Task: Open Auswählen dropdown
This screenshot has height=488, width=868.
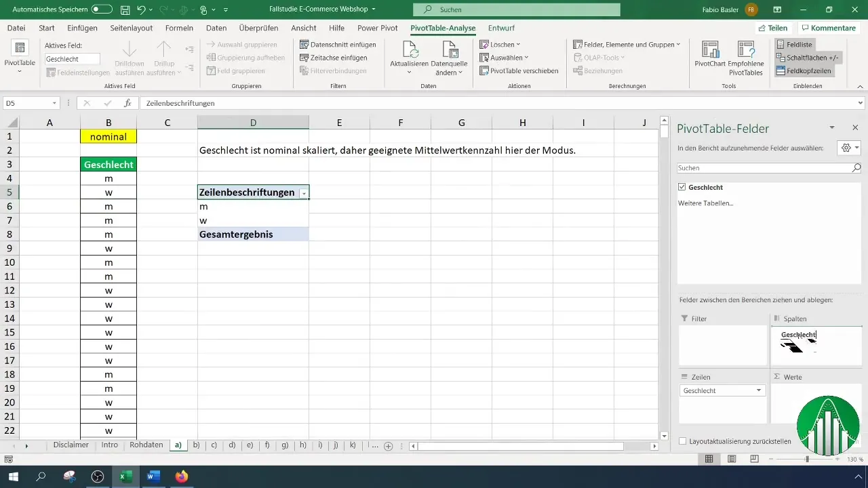Action: point(503,58)
